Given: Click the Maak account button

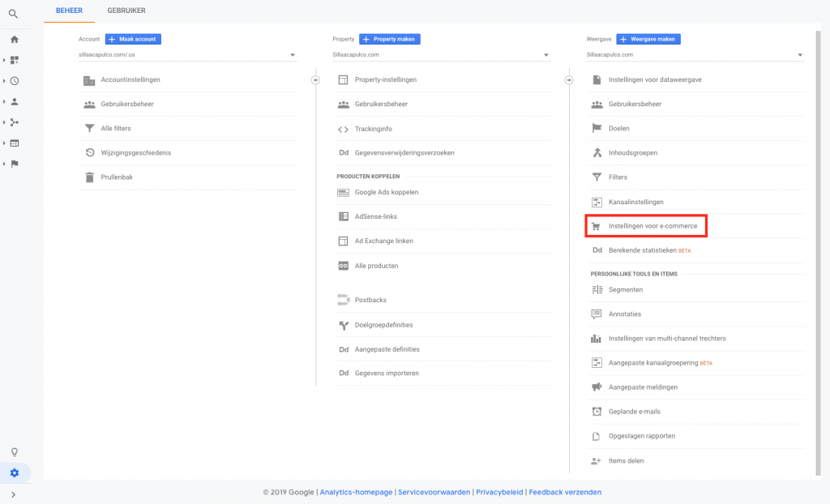Looking at the screenshot, I should (133, 39).
